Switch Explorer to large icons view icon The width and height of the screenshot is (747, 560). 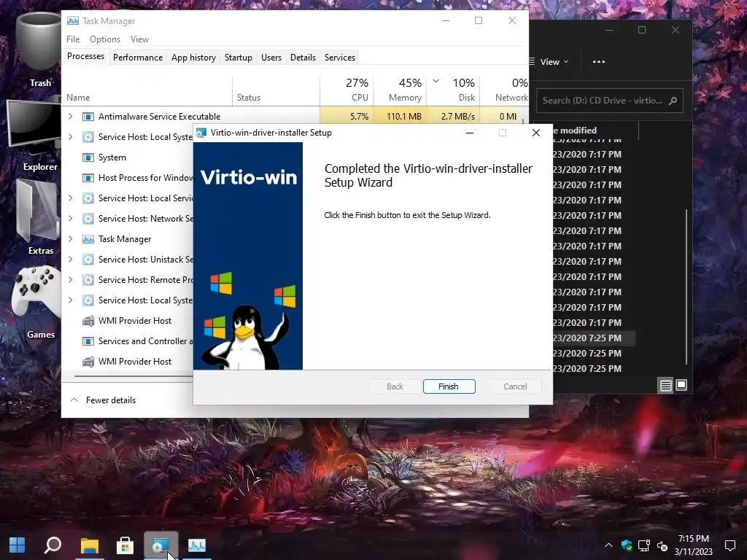click(x=681, y=385)
